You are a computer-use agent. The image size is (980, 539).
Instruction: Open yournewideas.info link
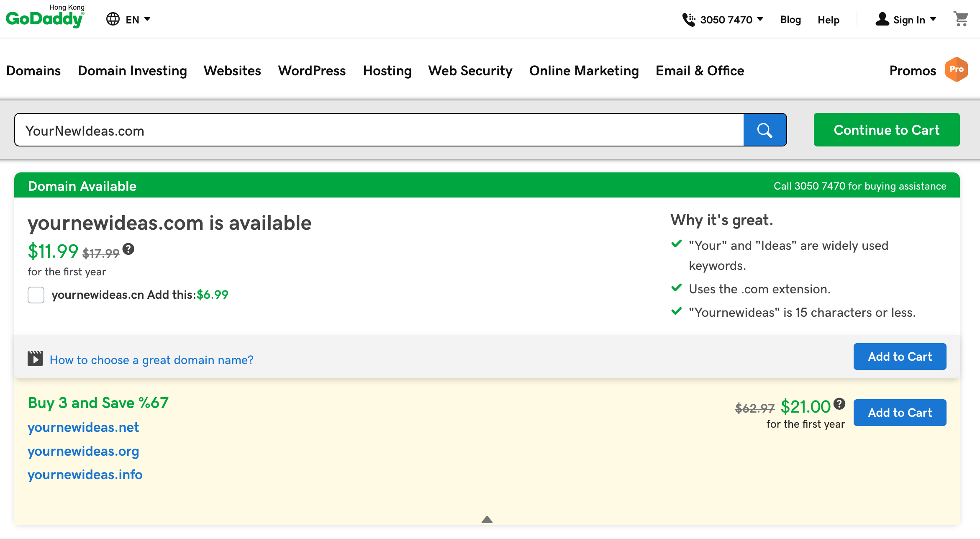85,475
